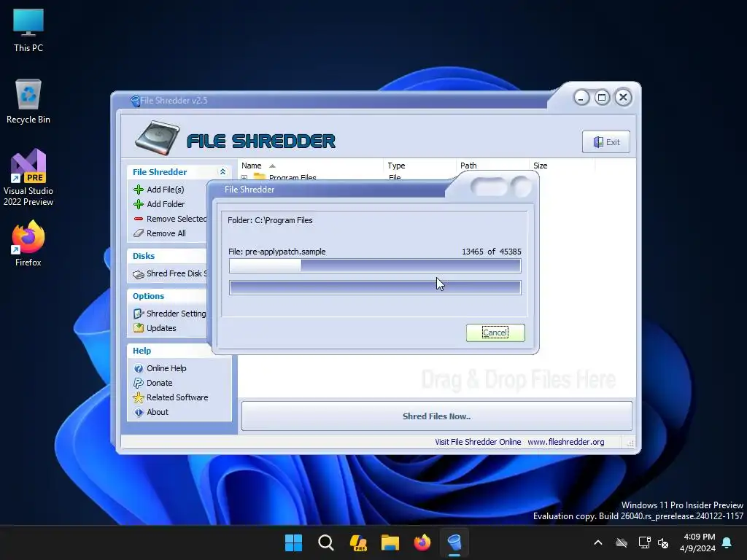Click the Visual Studio Installer taskbar icon
The image size is (747, 560).
click(358, 542)
